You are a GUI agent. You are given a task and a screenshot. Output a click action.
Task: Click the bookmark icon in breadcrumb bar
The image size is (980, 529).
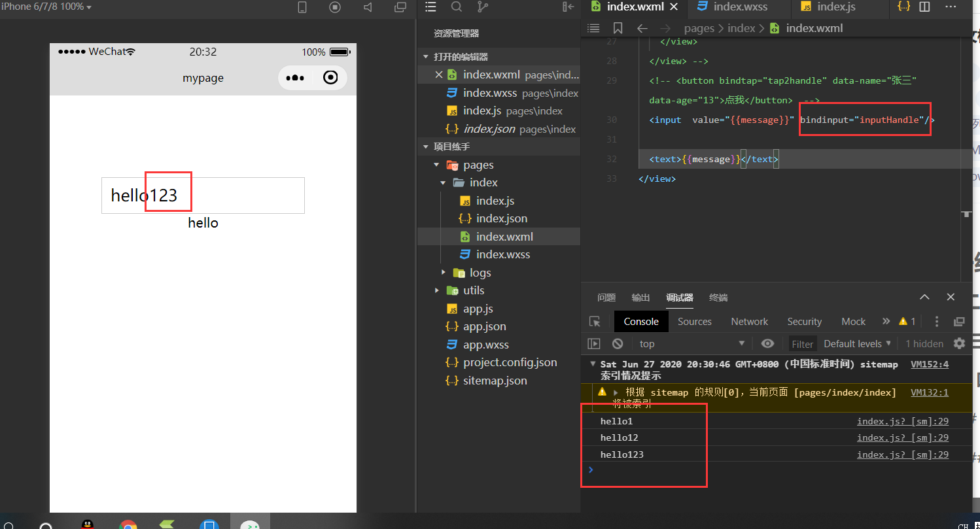coord(618,28)
